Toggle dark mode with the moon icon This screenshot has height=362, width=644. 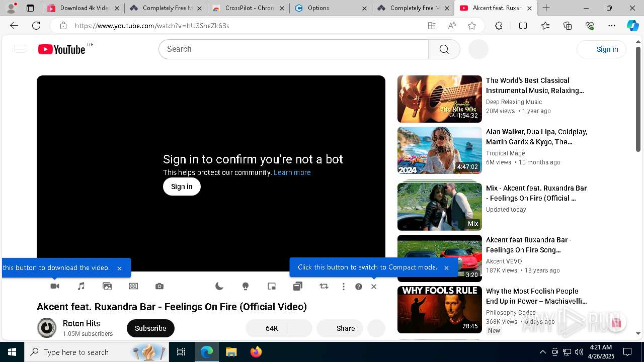click(x=219, y=286)
